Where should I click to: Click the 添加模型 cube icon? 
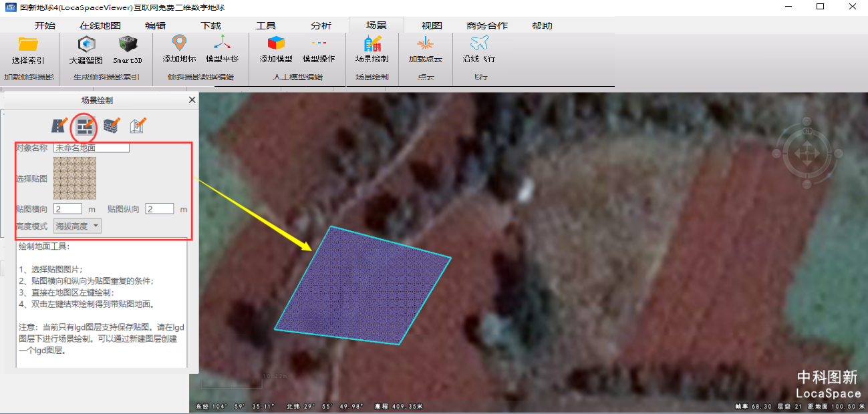276,45
